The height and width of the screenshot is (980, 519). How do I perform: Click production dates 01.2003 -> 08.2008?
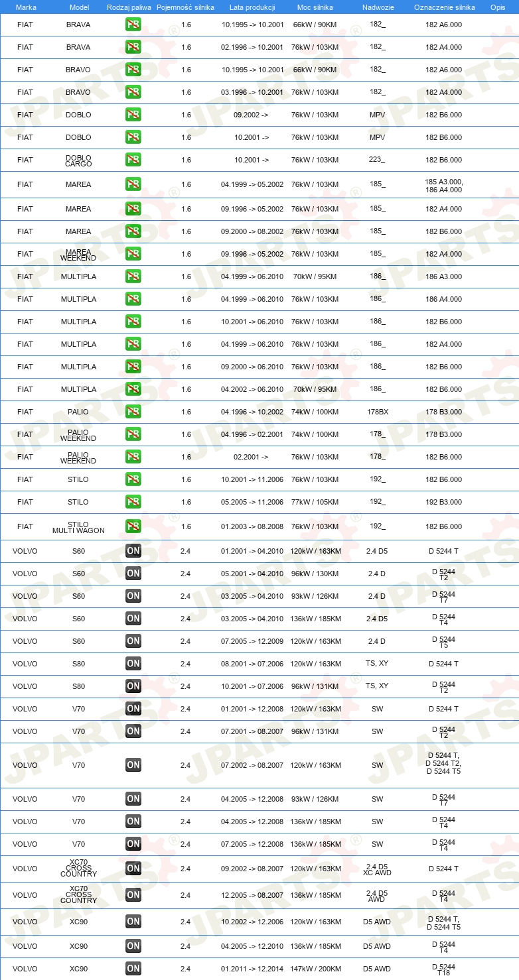(x=252, y=526)
